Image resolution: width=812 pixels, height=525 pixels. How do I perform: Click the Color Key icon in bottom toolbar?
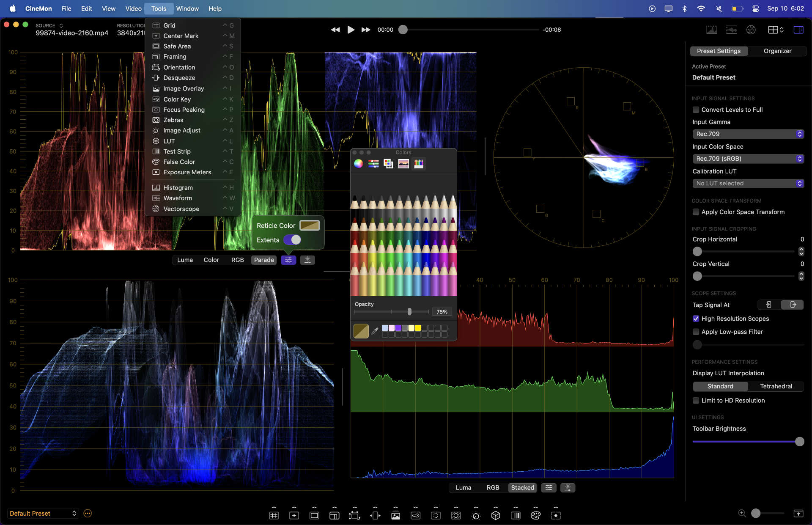pos(415,515)
